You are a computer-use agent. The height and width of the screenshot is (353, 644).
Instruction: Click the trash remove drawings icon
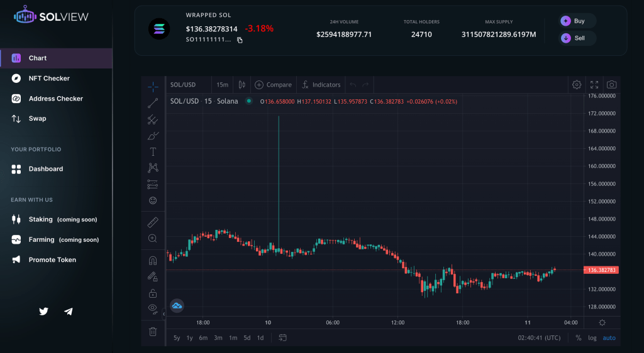(x=153, y=331)
